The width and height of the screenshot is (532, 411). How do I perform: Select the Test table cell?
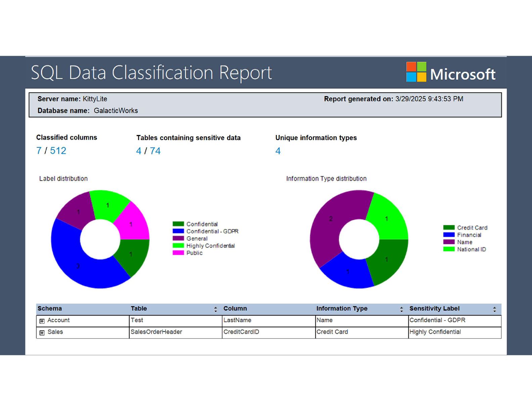tap(176, 321)
